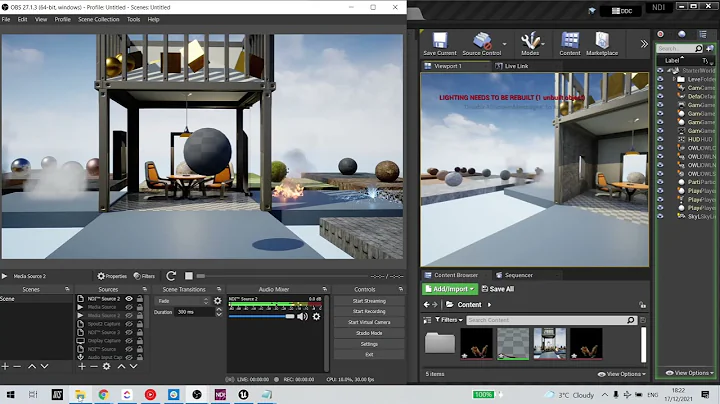Play Media Source 2 in OBS toolbar
Image resolution: width=720 pixels, height=404 pixels.
pos(4,276)
